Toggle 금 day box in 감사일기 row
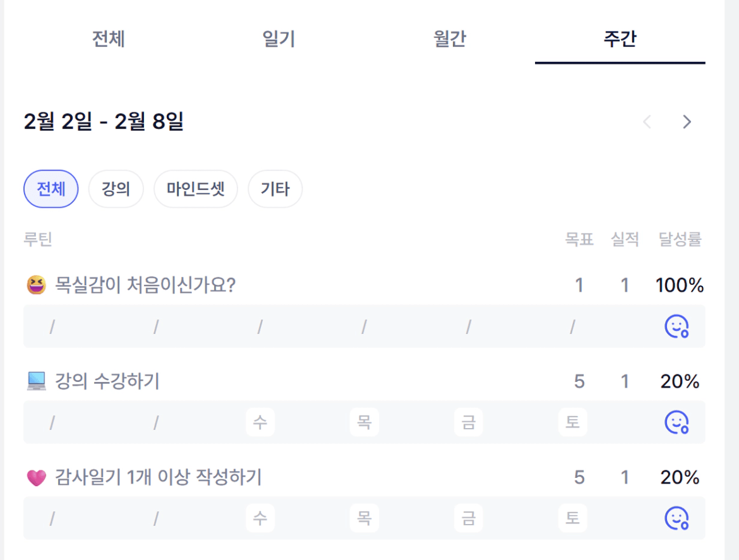The height and width of the screenshot is (560, 739). click(469, 518)
